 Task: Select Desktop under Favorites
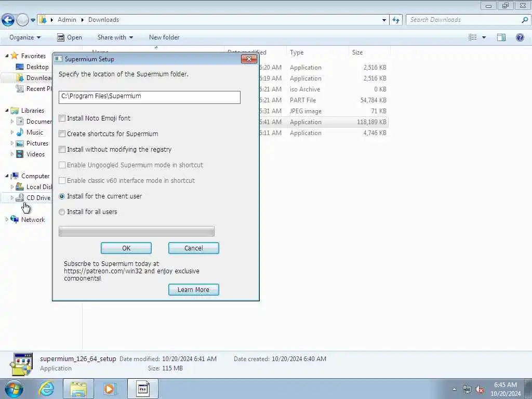[x=37, y=67]
